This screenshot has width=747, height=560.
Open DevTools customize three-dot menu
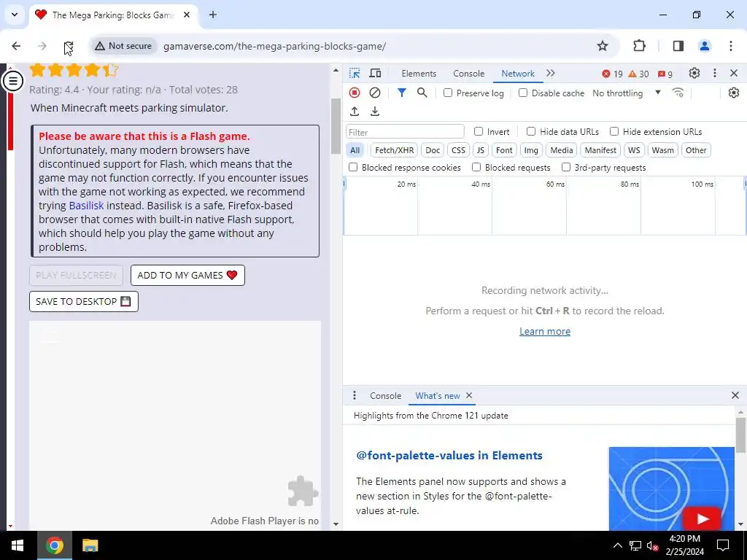coord(715,74)
